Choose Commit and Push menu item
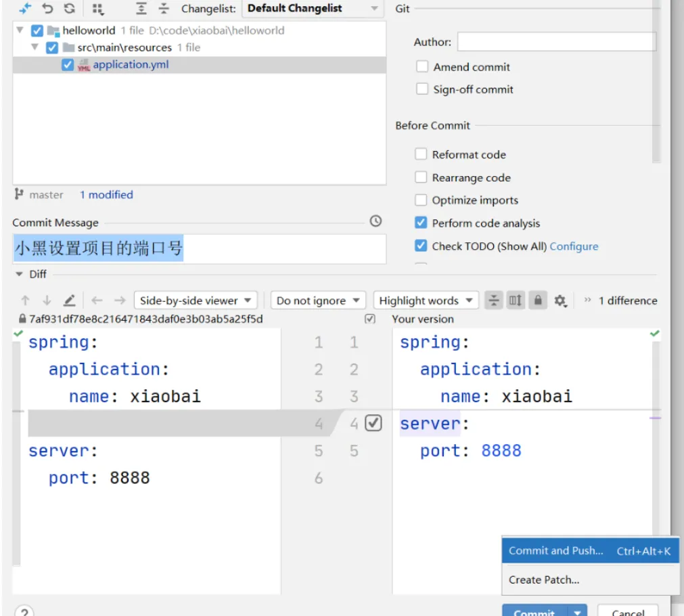684x616 pixels. [590, 551]
